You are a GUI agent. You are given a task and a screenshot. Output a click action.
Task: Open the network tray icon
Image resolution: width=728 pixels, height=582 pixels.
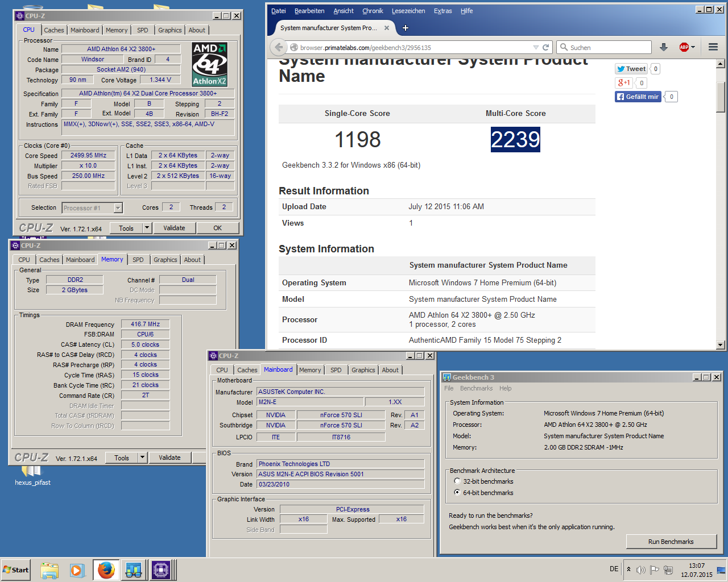point(668,570)
